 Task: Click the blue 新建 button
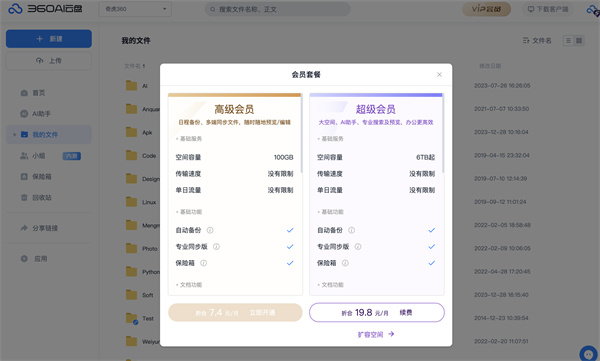49,39
